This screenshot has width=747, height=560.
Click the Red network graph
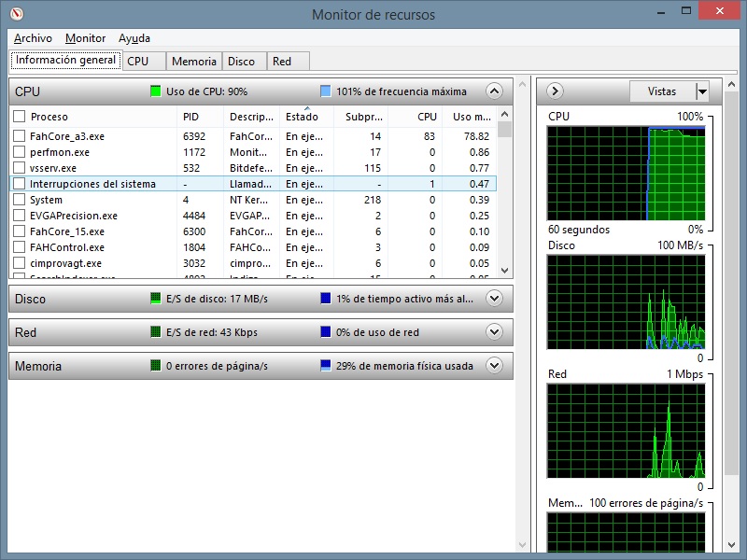point(626,430)
